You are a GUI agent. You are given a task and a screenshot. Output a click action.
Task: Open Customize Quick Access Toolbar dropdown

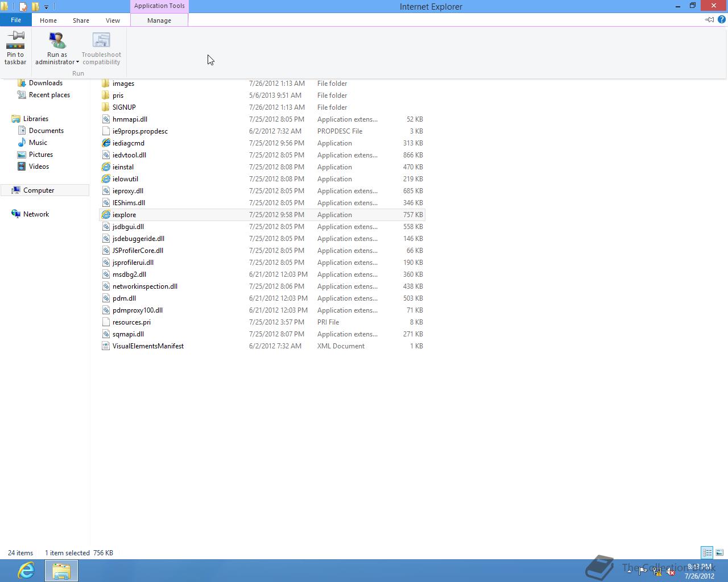(x=46, y=7)
